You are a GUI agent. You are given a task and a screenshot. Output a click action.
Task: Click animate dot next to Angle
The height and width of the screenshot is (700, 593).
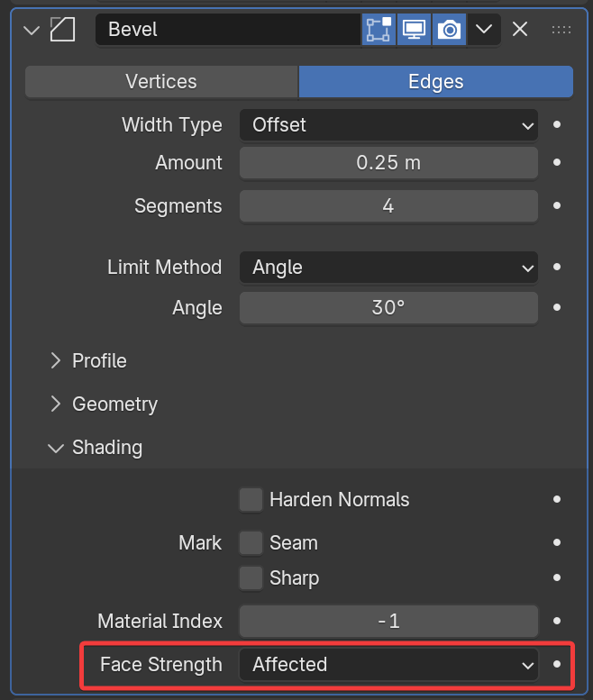pyautogui.click(x=557, y=307)
